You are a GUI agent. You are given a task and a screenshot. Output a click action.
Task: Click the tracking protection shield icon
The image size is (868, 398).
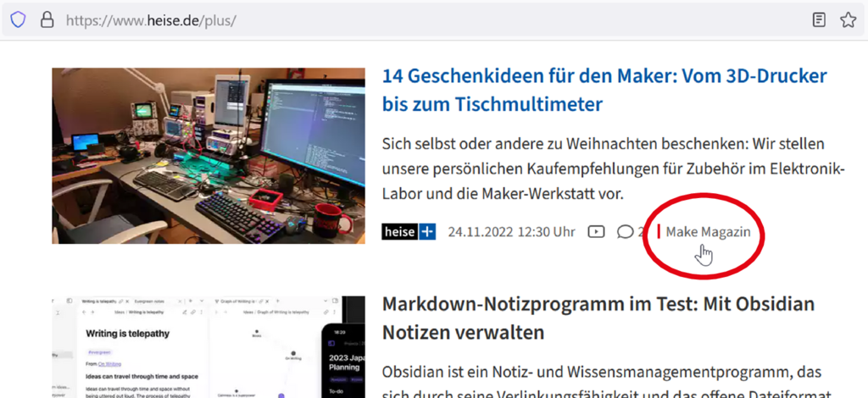pyautogui.click(x=19, y=20)
